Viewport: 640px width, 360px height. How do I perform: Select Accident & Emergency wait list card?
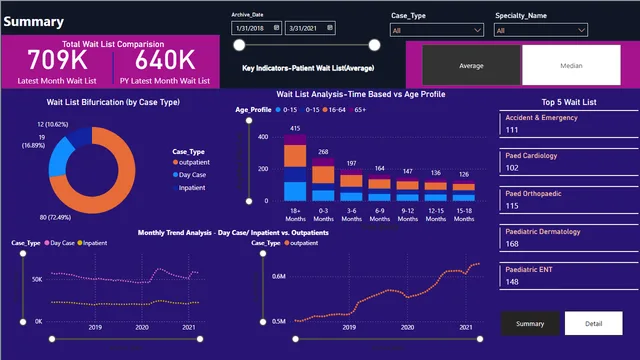pos(569,124)
